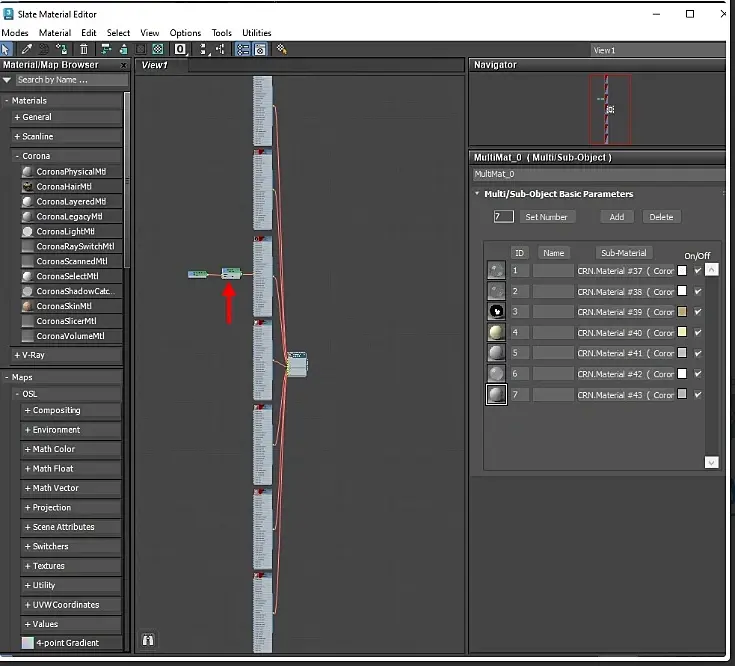735x666 pixels.
Task: Toggle On/Off checkbox for sub-material 1
Action: 698,270
